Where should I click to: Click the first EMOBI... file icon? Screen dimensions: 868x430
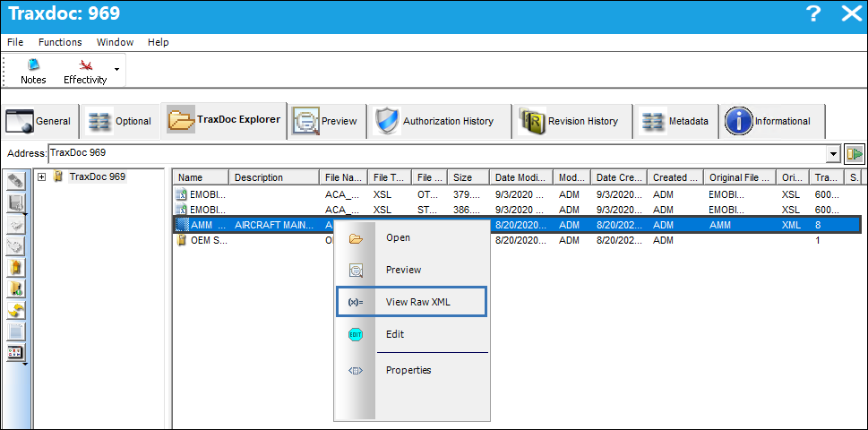click(182, 194)
